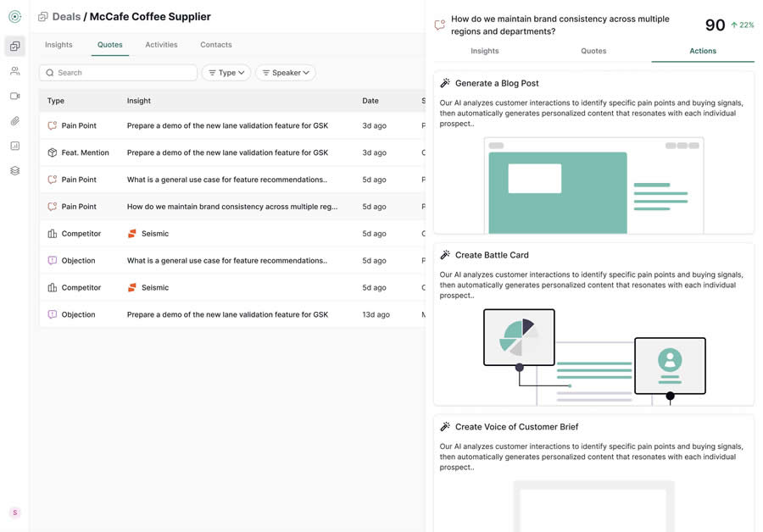The height and width of the screenshot is (532, 763).
Task: Switch to the Activities tab
Action: click(x=161, y=45)
